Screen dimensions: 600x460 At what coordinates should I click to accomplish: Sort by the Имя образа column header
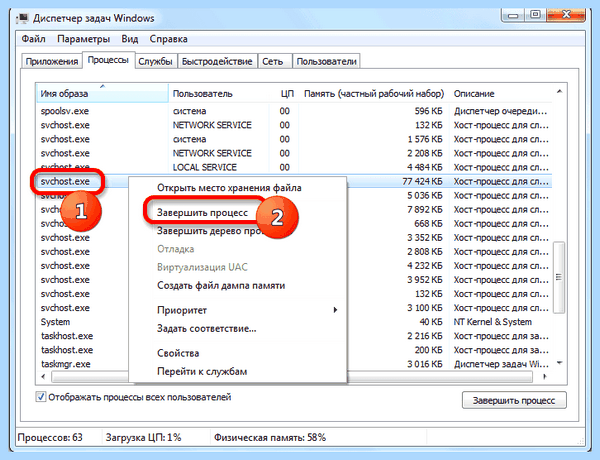tap(102, 93)
